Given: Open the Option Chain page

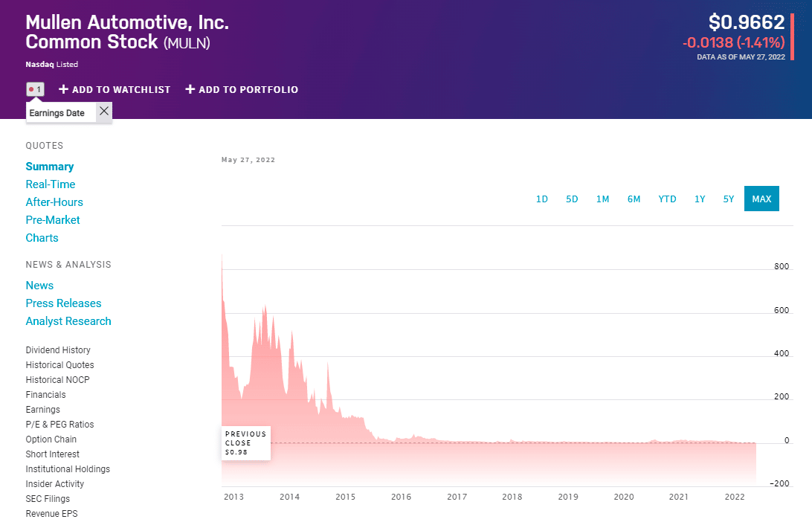Looking at the screenshot, I should [51, 439].
